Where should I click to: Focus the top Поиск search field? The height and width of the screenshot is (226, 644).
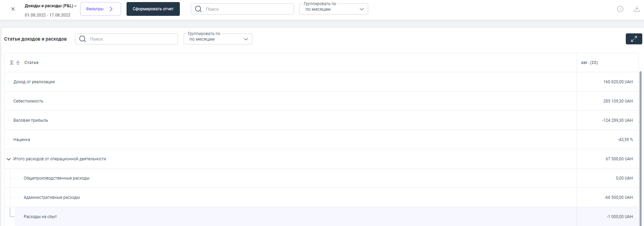(248, 9)
